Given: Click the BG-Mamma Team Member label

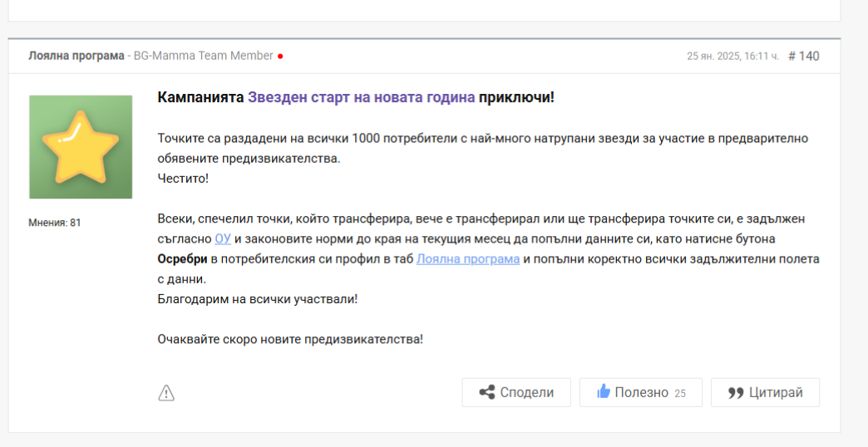Looking at the screenshot, I should click(x=203, y=56).
